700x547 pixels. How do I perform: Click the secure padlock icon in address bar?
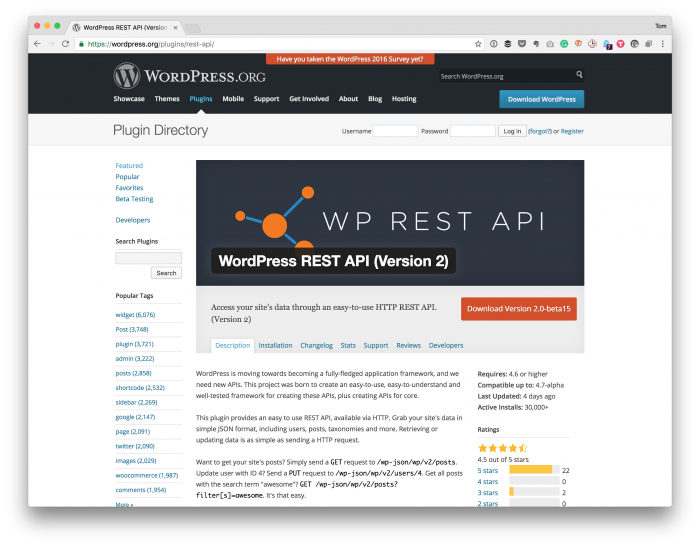[x=81, y=44]
